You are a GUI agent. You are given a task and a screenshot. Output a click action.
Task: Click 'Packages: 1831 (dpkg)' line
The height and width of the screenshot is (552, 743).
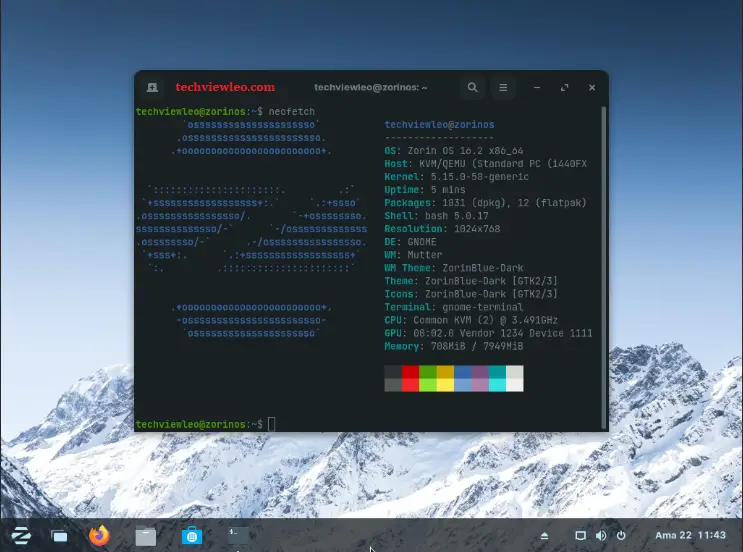(x=486, y=203)
